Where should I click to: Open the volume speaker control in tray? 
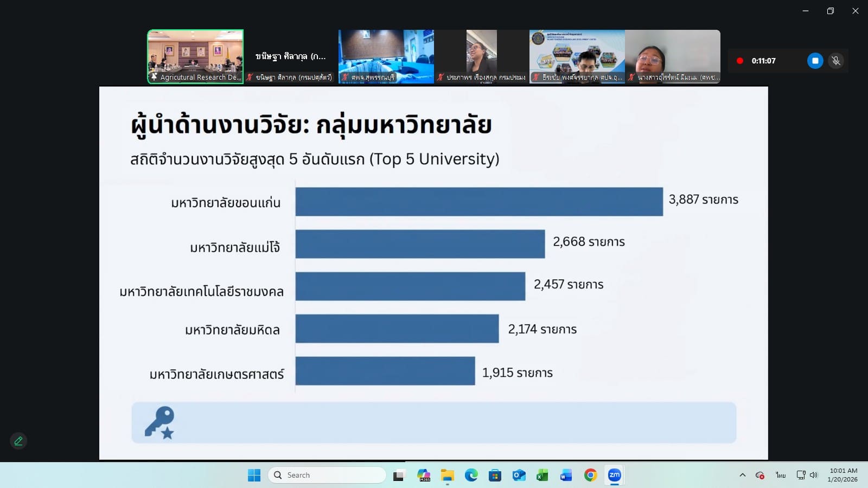pos(813,475)
